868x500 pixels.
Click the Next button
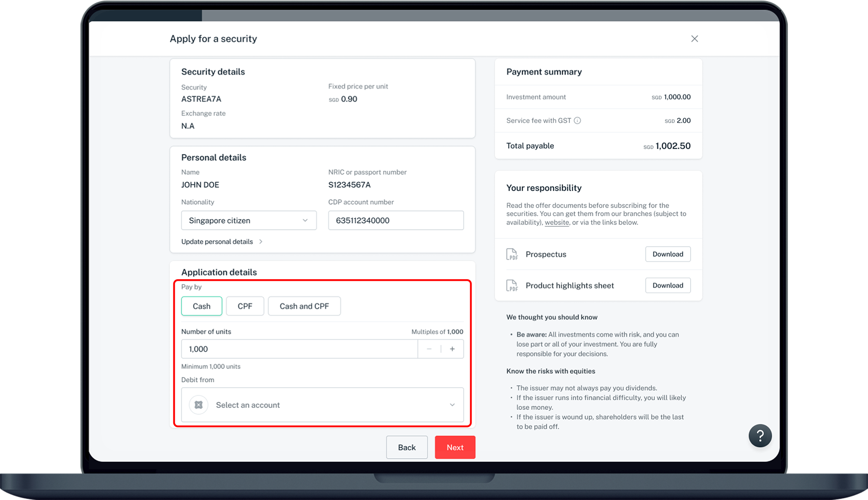tap(455, 447)
